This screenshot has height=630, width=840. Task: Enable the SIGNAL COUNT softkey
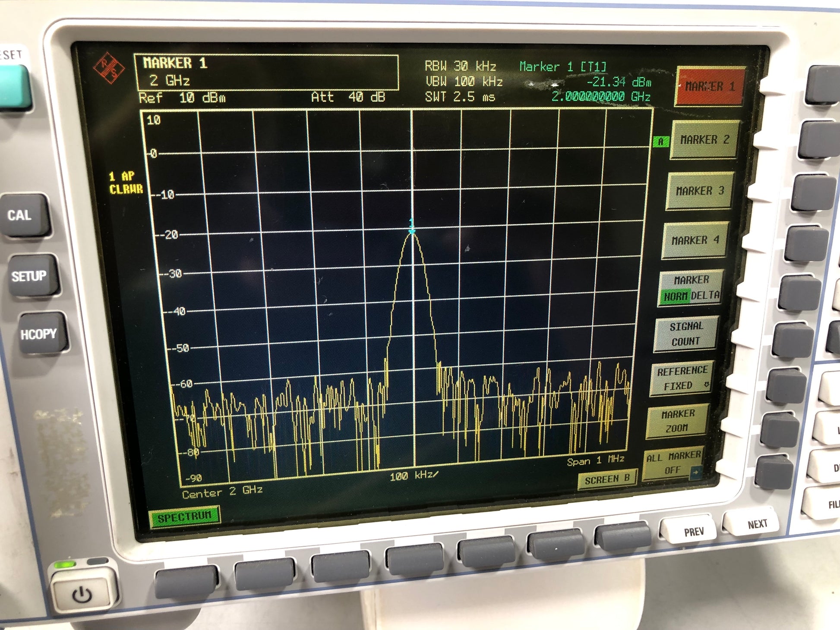pyautogui.click(x=686, y=334)
